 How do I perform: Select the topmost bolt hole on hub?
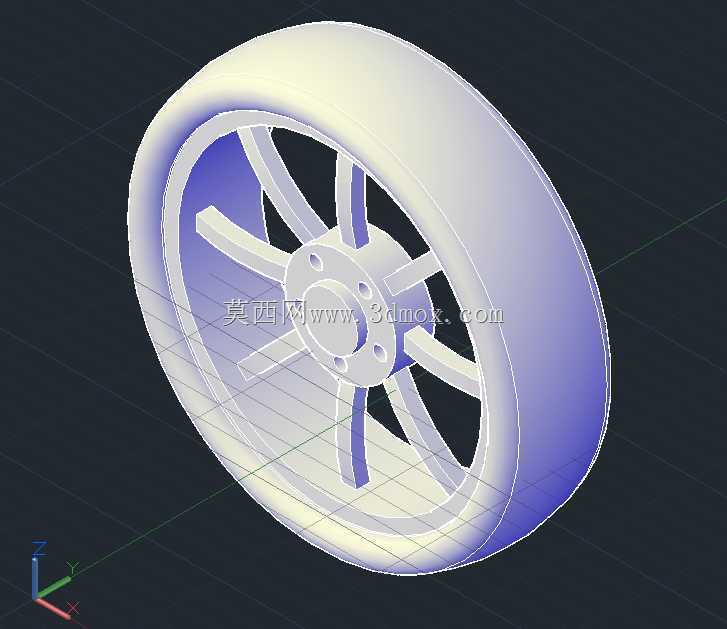coord(316,261)
